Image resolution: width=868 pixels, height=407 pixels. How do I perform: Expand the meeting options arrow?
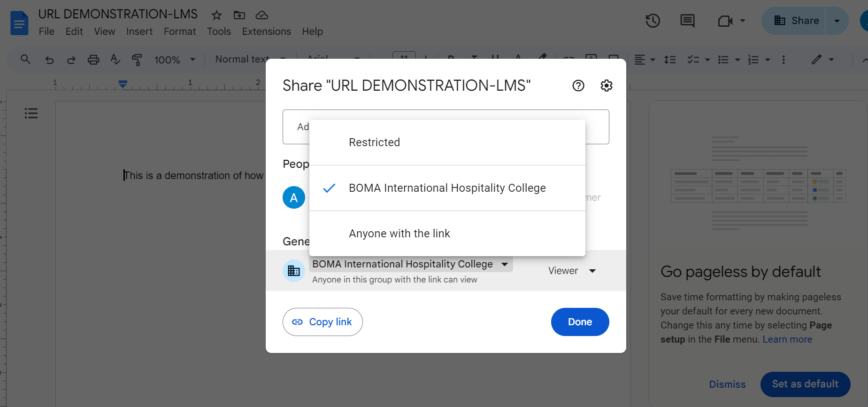743,21
